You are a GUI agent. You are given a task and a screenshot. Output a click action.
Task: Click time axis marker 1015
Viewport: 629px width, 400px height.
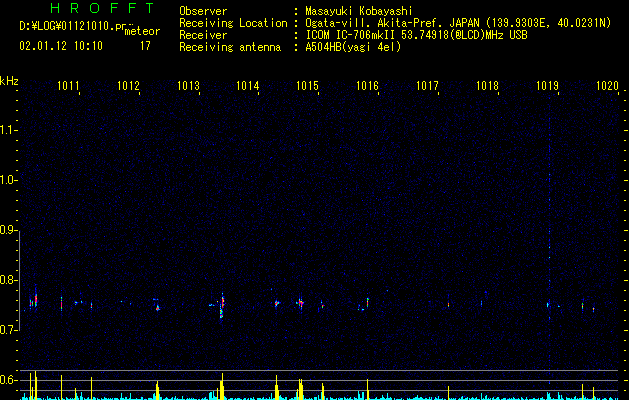point(308,85)
